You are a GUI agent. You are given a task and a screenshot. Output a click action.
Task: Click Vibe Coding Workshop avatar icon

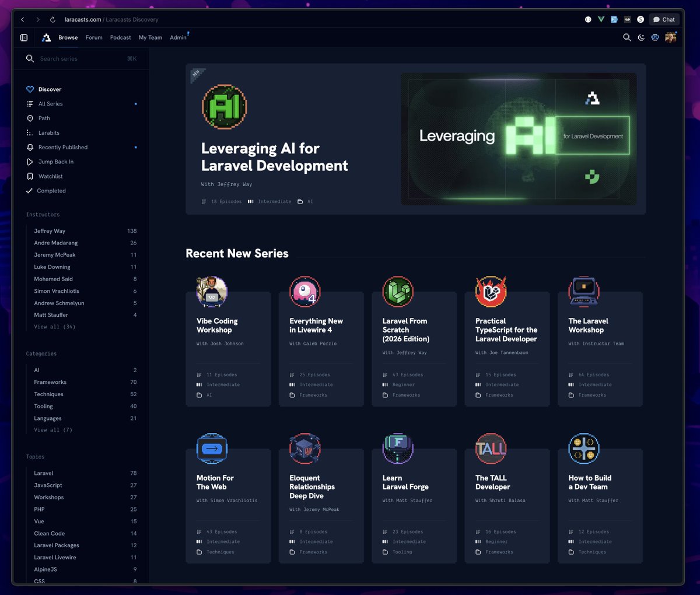[x=212, y=292]
